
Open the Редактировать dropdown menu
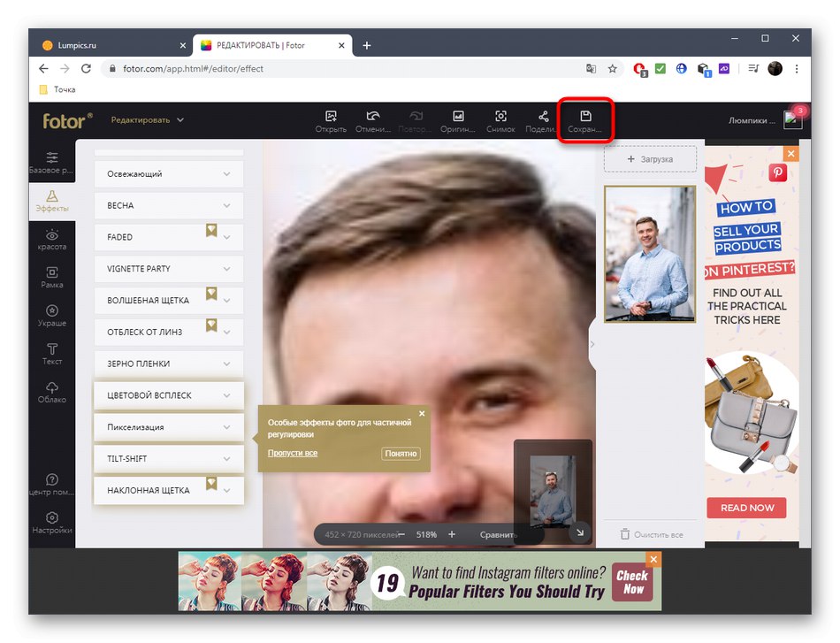(x=148, y=120)
